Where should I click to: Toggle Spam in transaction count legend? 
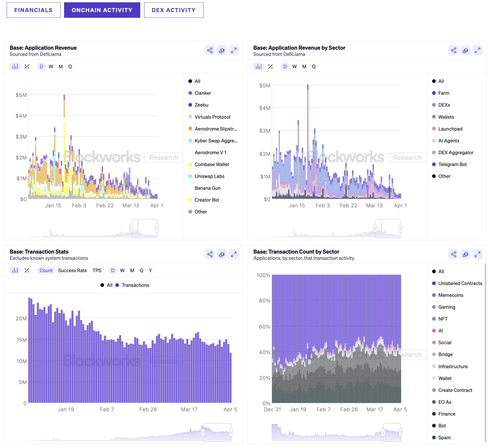click(x=442, y=437)
